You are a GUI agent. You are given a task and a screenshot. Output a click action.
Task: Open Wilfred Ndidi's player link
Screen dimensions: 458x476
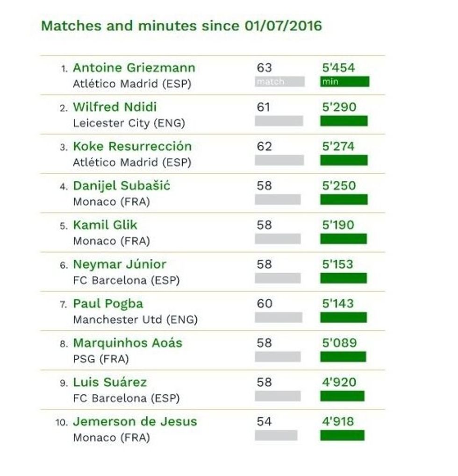(114, 107)
